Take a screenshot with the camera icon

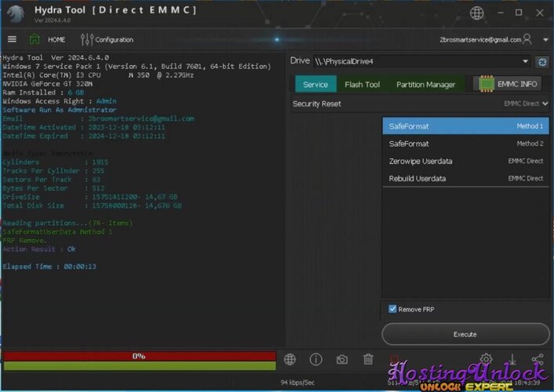click(x=342, y=359)
